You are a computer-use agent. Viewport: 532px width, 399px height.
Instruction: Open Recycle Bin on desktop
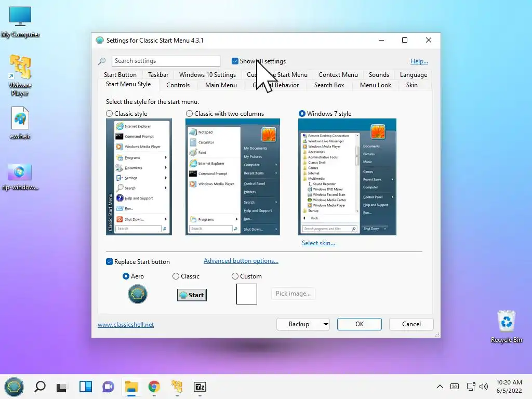point(506,326)
